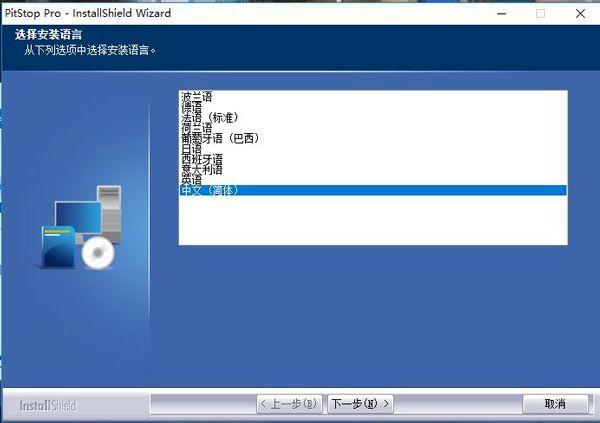Cancel installation with 取消 button
The image size is (600, 423).
pyautogui.click(x=555, y=404)
